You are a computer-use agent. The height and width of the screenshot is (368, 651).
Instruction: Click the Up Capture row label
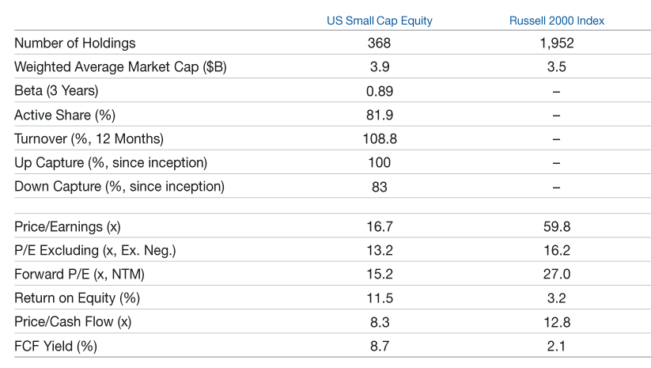(x=111, y=162)
